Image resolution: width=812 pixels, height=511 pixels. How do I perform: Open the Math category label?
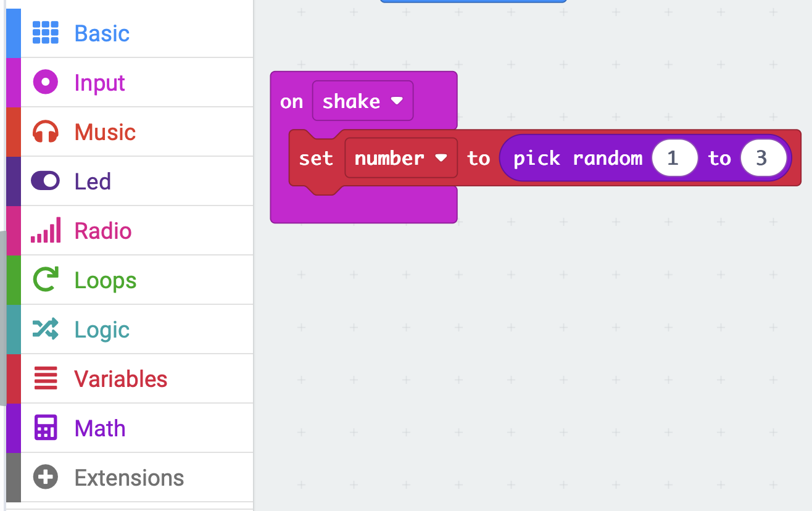[100, 428]
